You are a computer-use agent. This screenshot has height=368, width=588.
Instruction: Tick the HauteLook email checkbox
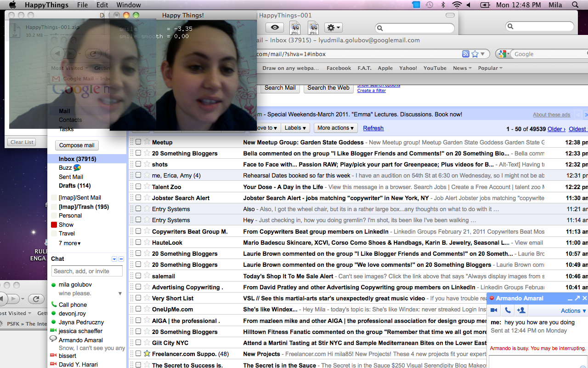pos(138,242)
